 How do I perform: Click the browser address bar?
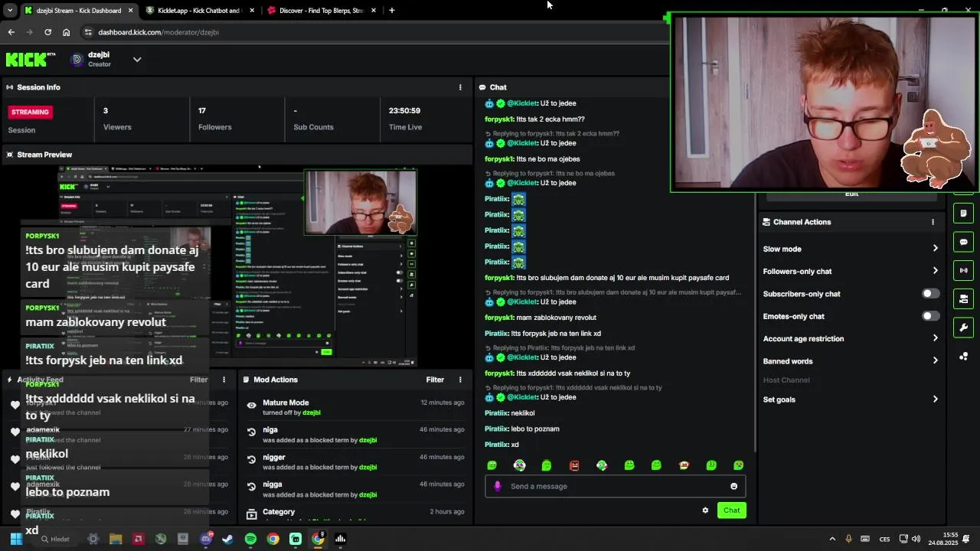click(x=375, y=32)
